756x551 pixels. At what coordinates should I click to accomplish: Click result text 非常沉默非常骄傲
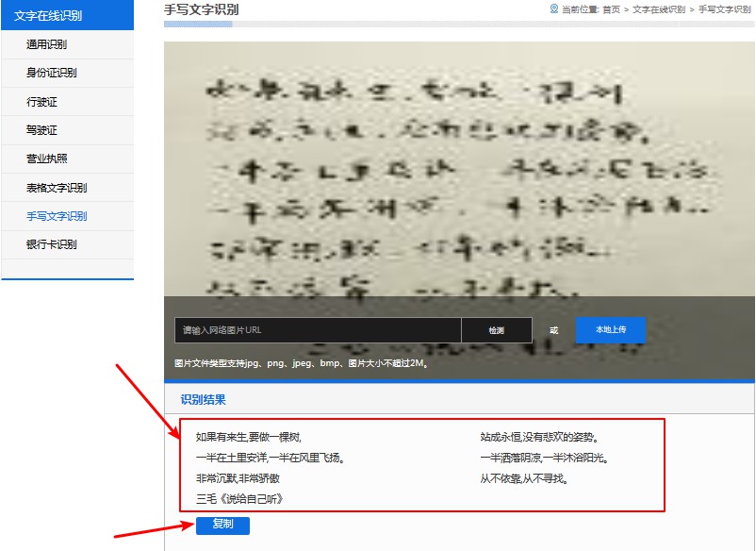(x=238, y=478)
